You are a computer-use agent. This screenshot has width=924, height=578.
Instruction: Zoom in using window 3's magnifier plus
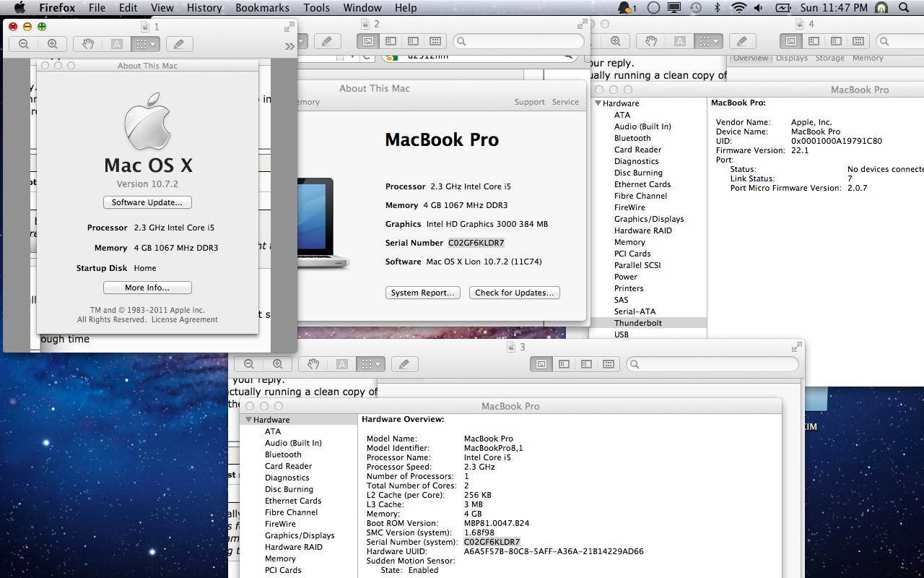pyautogui.click(x=278, y=364)
